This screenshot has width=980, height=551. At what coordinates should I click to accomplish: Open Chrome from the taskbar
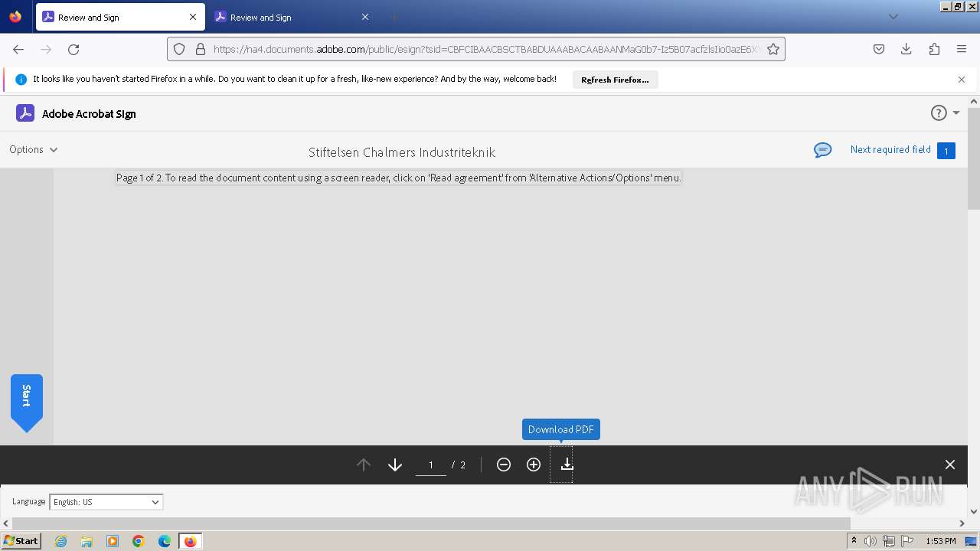[139, 541]
